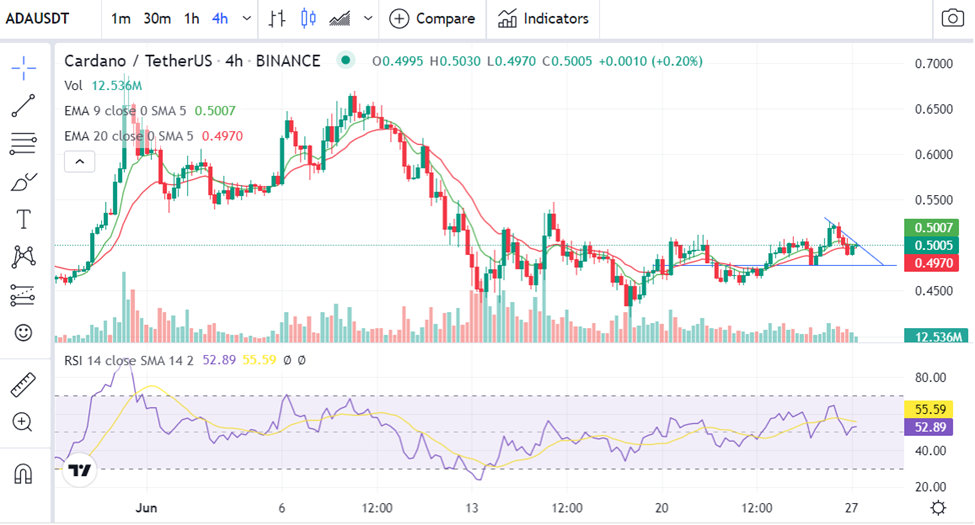Select the trend line drawing tool
This screenshot has width=975, height=525.
tap(24, 106)
